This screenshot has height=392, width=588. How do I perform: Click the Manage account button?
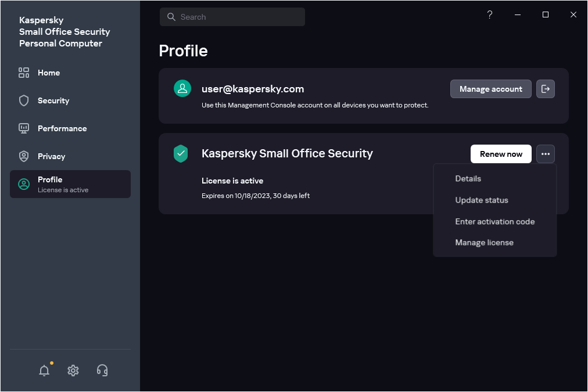coord(490,89)
